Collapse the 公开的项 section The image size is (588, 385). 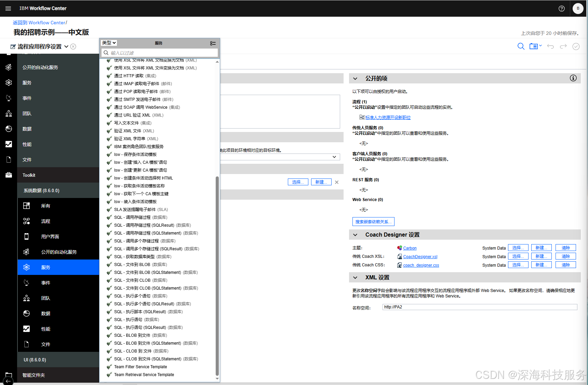click(355, 79)
